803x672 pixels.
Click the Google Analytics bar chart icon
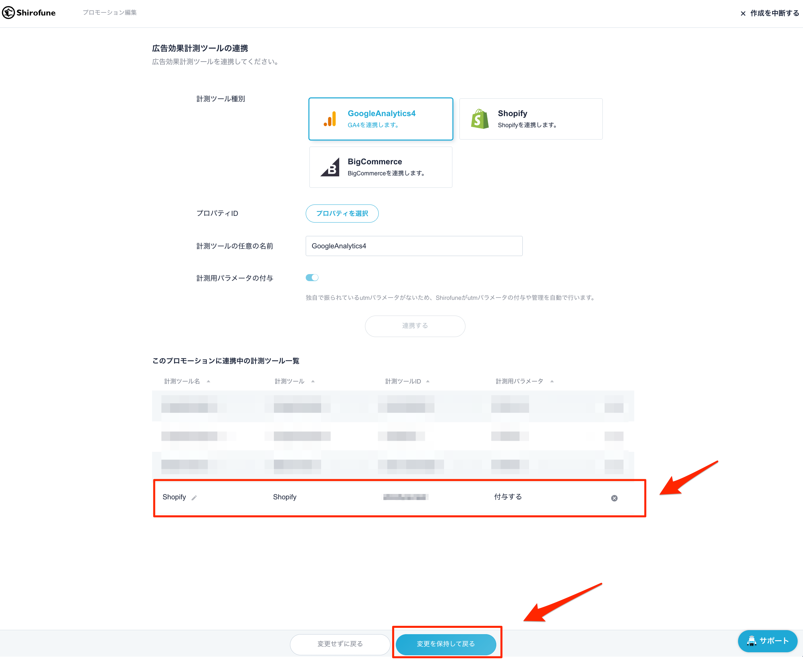pyautogui.click(x=330, y=119)
